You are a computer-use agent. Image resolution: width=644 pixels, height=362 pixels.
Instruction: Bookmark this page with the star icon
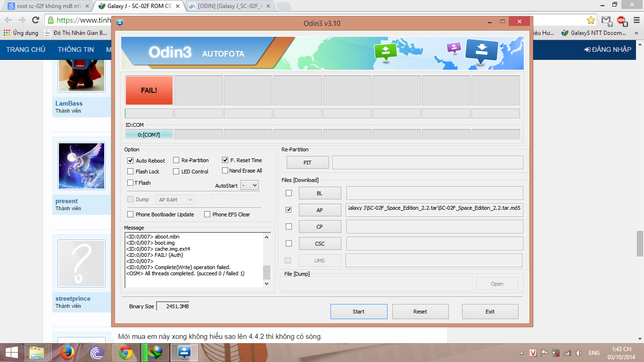[591, 20]
